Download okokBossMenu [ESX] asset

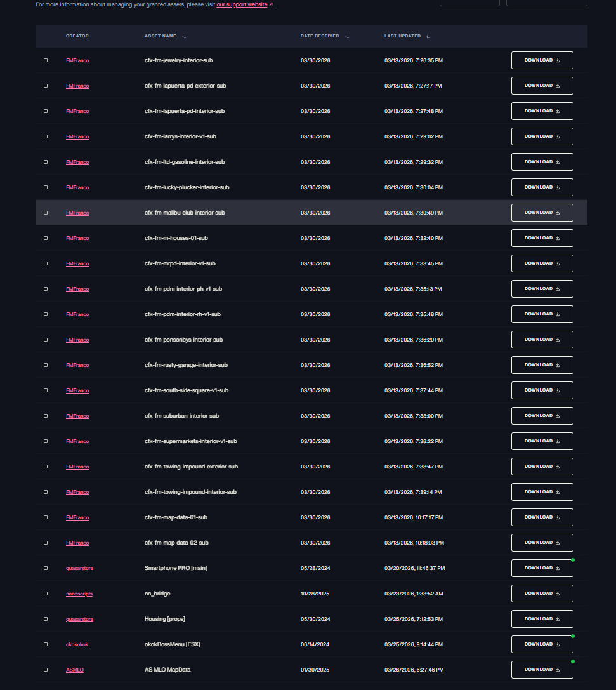point(542,644)
